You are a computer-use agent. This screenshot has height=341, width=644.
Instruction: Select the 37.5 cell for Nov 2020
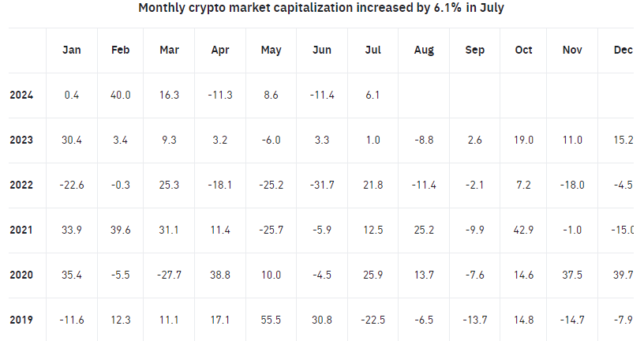[x=573, y=275]
